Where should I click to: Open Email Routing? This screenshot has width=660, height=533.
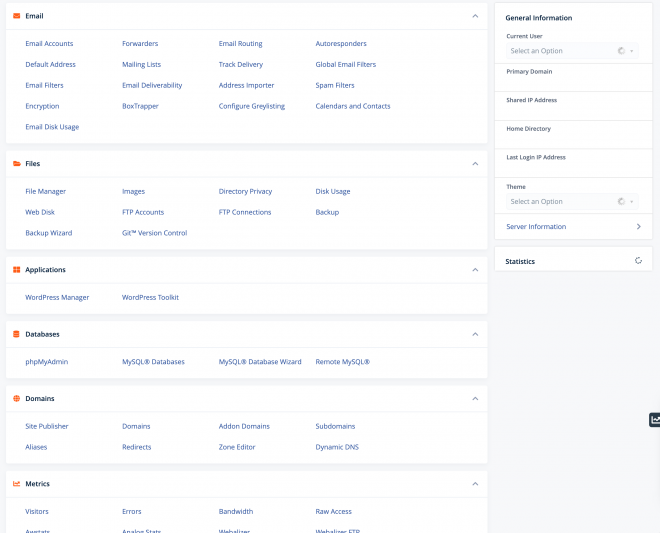[240, 44]
